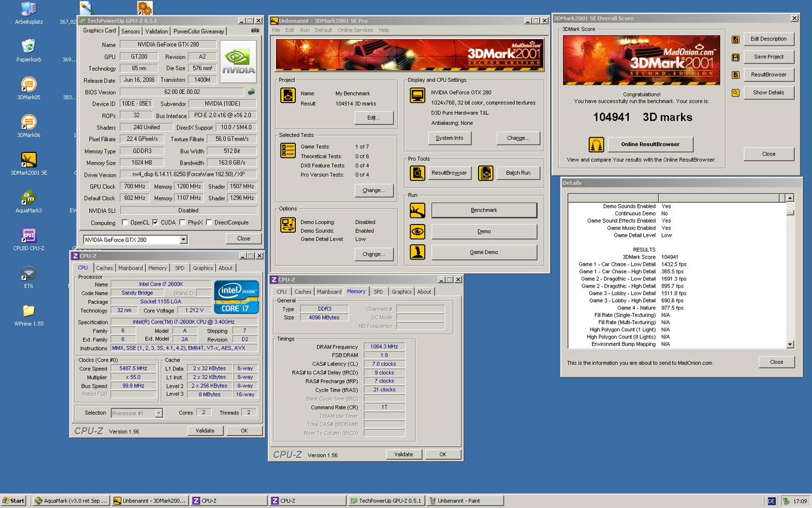Click Benchmark button
Screen dimensions: 812x508
click(484, 210)
